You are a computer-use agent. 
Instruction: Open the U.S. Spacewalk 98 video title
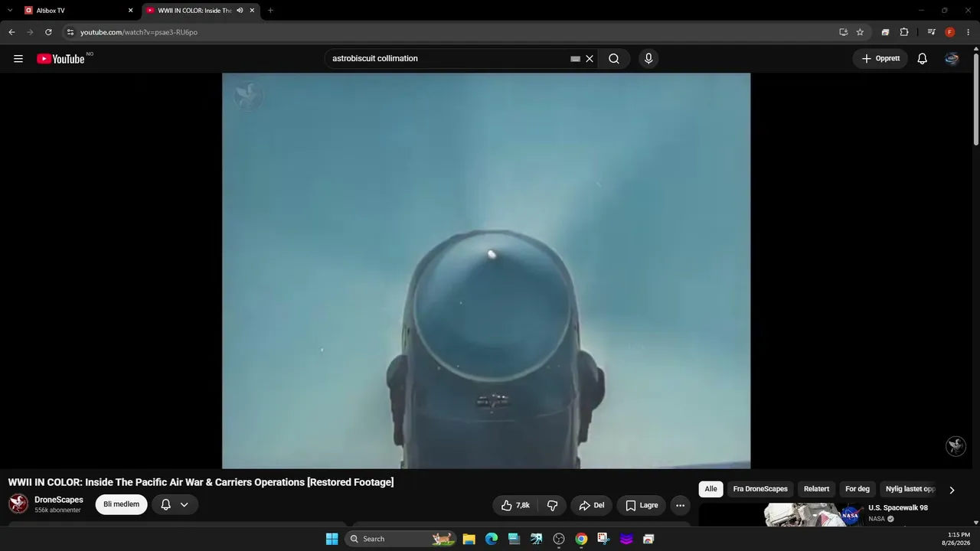[x=898, y=508]
